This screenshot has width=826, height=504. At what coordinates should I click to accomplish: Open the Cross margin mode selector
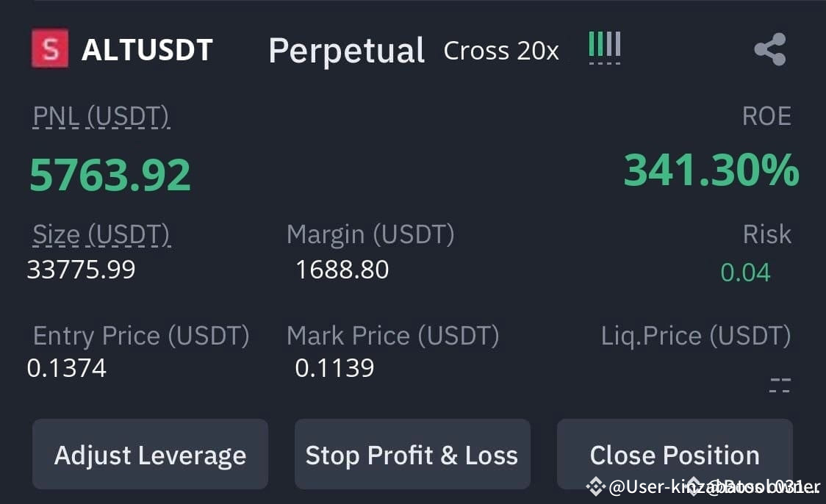click(475, 51)
